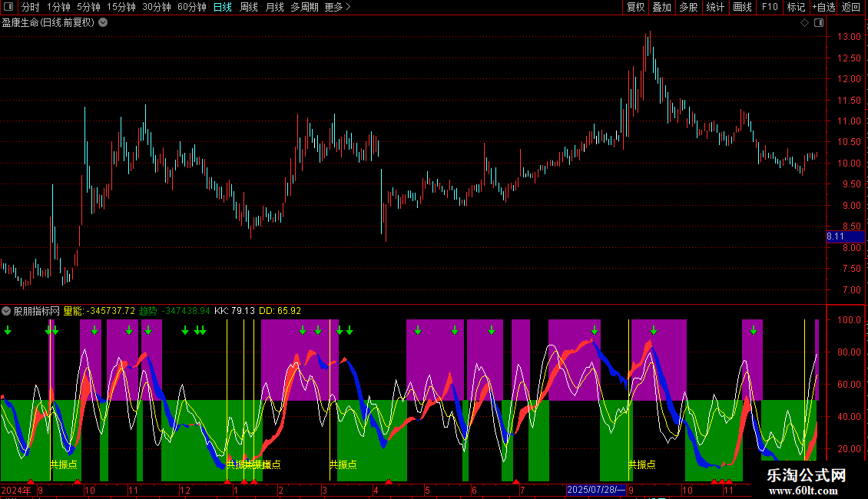Switch to 分时 intraday view

click(x=30, y=7)
